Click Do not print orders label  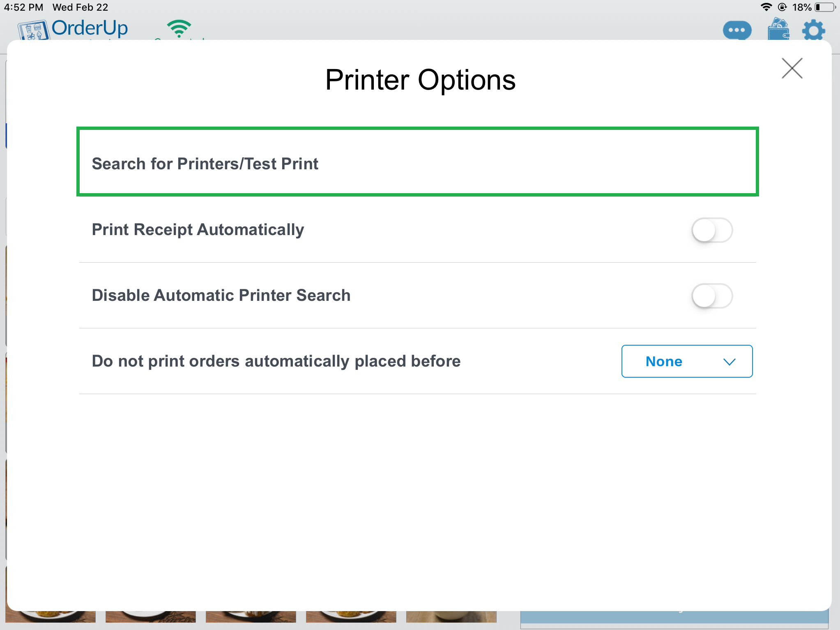(x=276, y=361)
